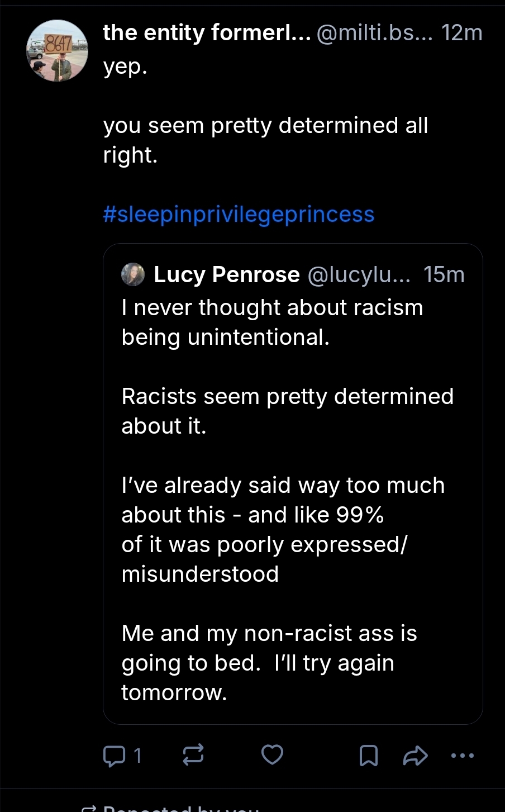The image size is (505, 812).
Task: Share the post via the arrow icon
Action: [x=415, y=756]
